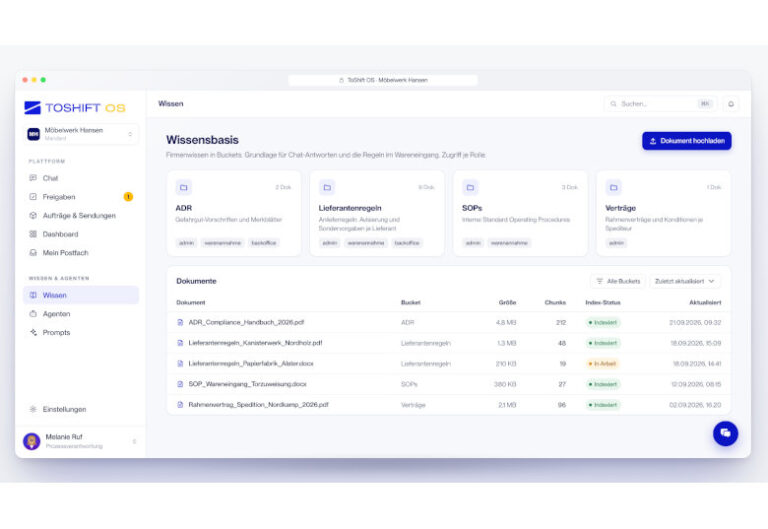768x529 pixels.
Task: Click the Index-Status column header
Action: (x=603, y=302)
